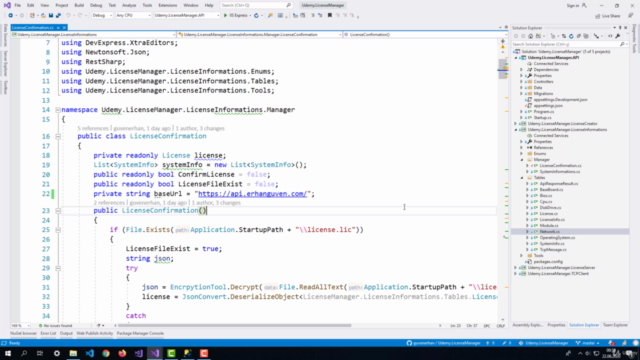Viewport: 640px width, 360px height.
Task: Collapse the try block at line 29
Action: coord(58,268)
